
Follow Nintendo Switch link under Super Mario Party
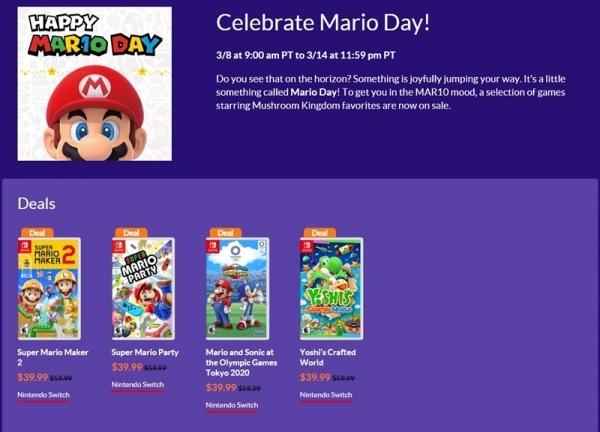(138, 385)
